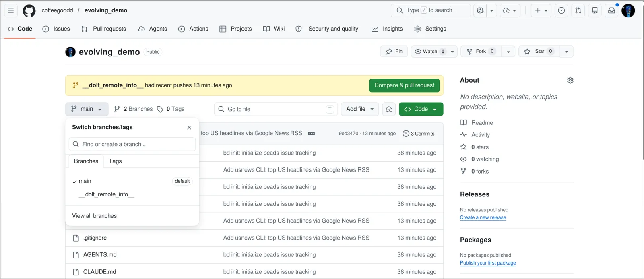Open the green Code dropdown

(421, 109)
